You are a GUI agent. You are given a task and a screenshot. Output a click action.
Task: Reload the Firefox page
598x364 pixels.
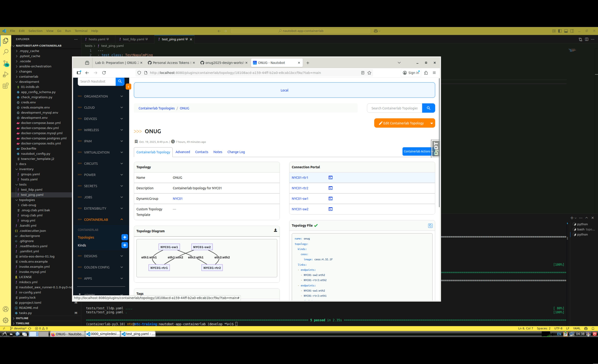(104, 73)
